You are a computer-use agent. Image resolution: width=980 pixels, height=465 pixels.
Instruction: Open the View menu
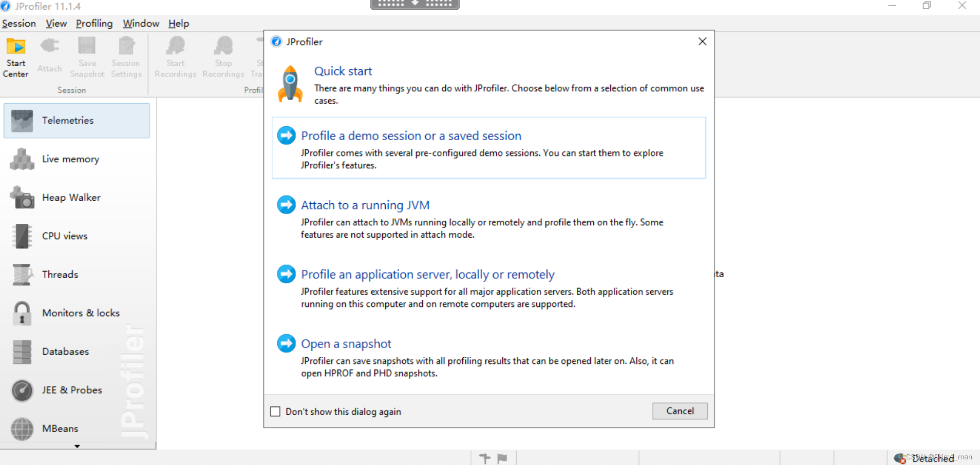point(56,24)
